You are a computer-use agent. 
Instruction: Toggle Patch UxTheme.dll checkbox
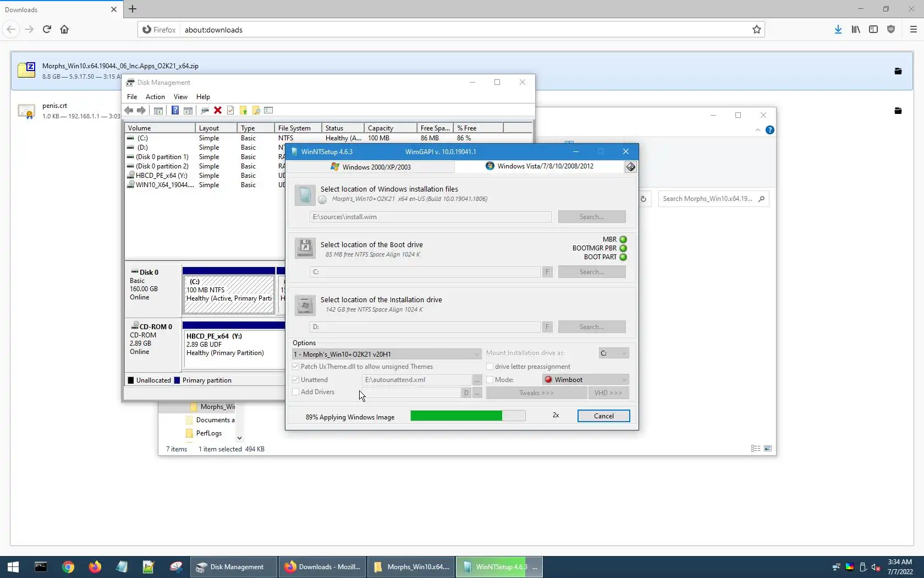[x=296, y=367]
